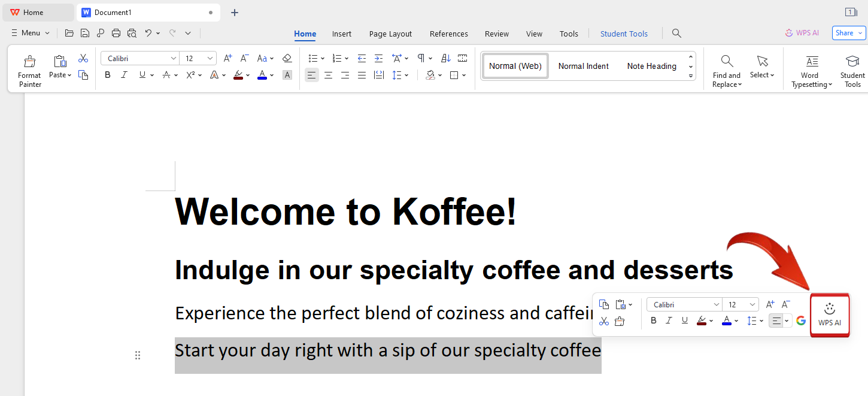Switch to the Insert tab

pyautogui.click(x=342, y=34)
